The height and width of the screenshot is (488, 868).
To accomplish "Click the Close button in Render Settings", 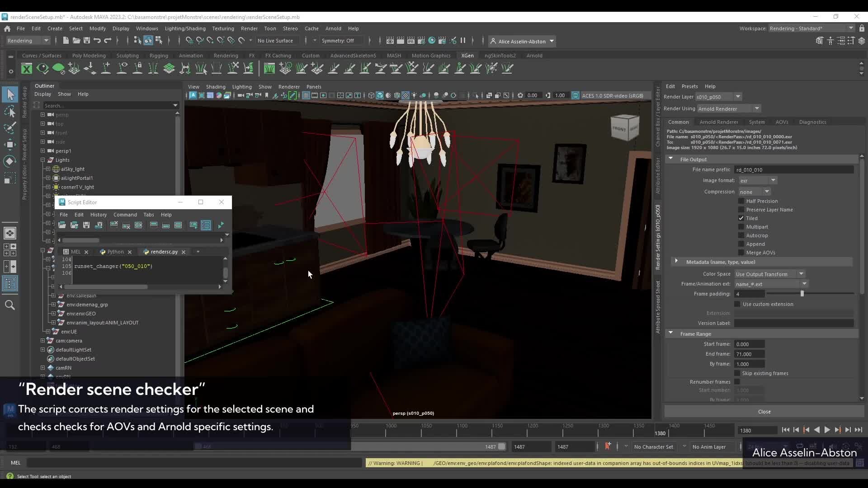I will (764, 411).
